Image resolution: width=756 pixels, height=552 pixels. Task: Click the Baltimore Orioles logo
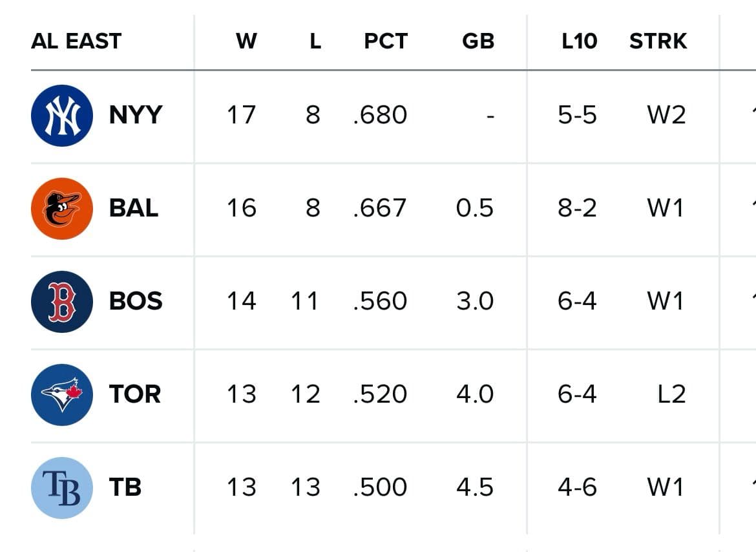click(x=62, y=209)
